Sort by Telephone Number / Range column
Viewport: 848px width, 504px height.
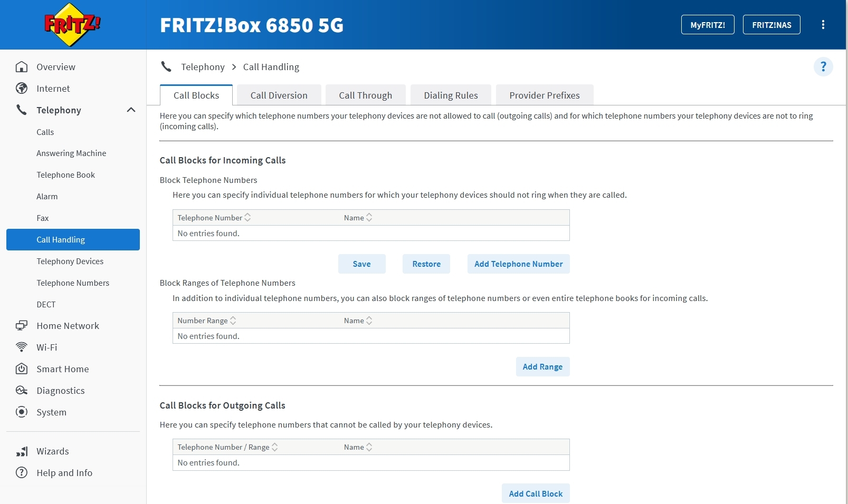(228, 447)
